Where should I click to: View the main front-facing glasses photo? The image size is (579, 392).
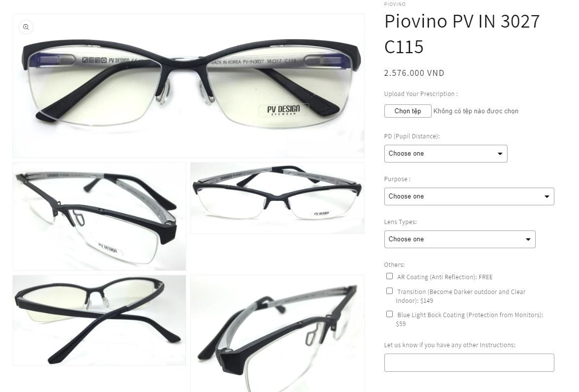pos(188,86)
